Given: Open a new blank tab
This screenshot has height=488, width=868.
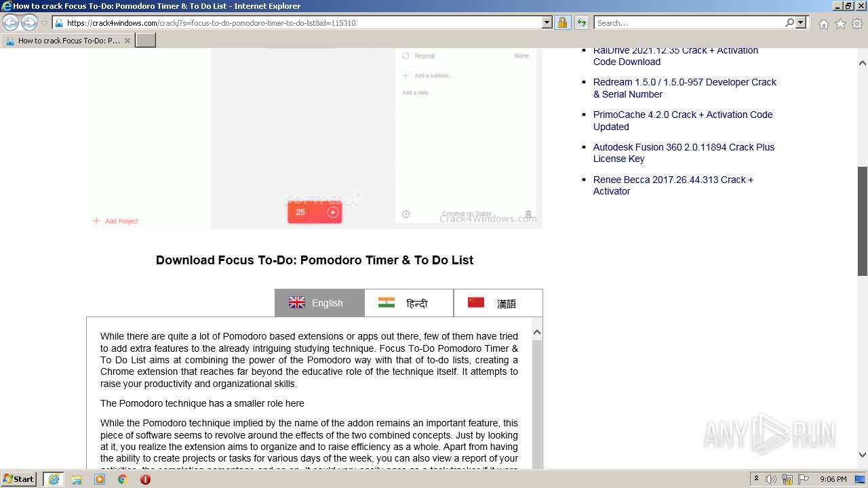Looking at the screenshot, I should pos(146,41).
